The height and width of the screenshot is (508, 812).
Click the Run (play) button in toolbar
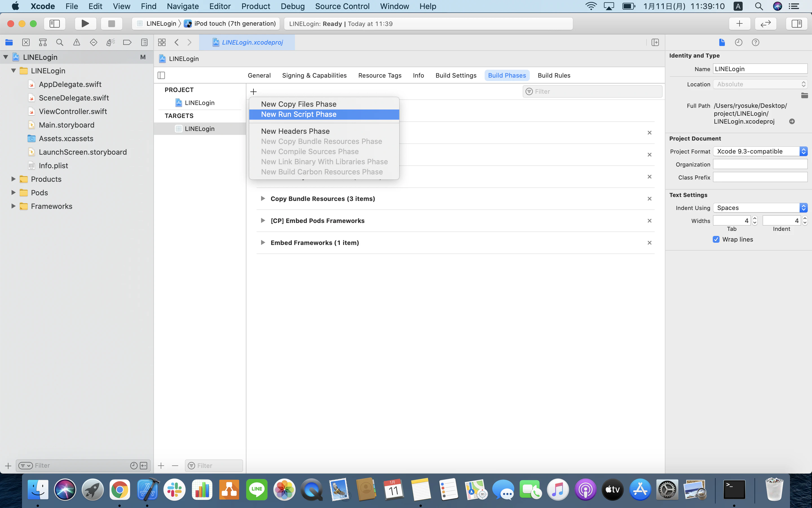85,23
